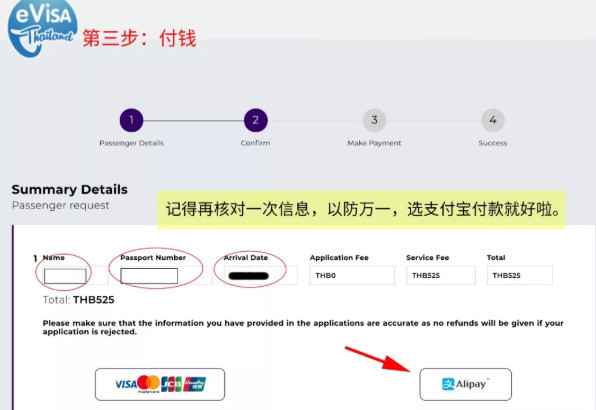Click the Mastercard logo icon

149,383
